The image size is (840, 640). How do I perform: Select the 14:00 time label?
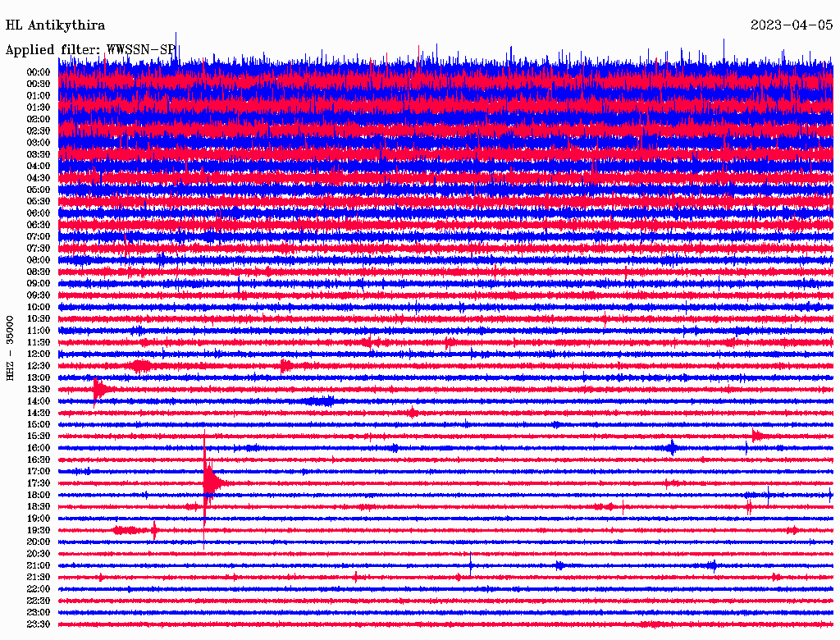point(39,401)
